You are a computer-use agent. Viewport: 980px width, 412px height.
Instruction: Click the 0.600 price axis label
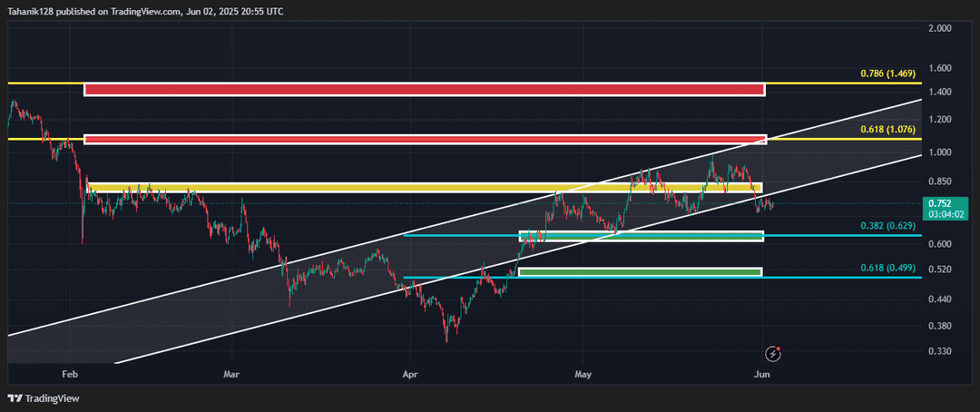point(940,244)
